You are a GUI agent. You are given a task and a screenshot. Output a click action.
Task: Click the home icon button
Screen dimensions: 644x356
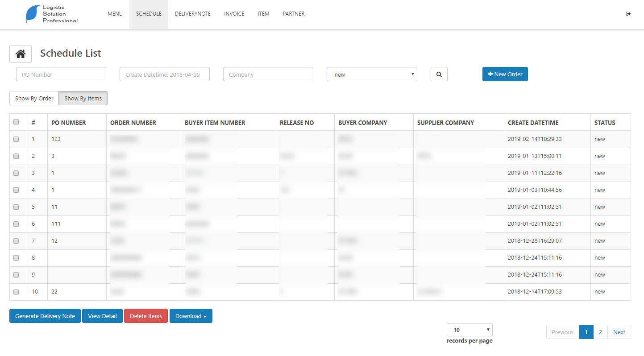21,54
